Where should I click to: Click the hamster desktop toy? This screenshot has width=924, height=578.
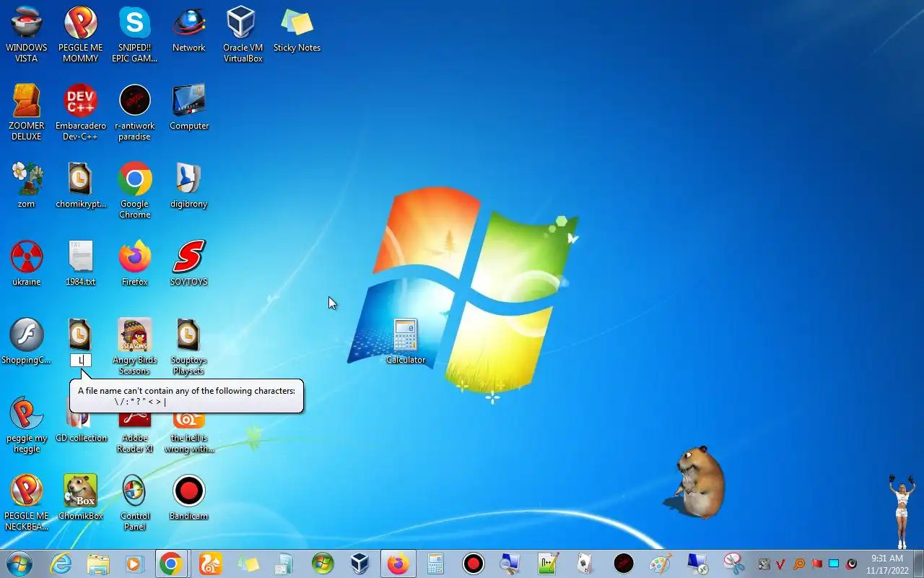tap(696, 481)
